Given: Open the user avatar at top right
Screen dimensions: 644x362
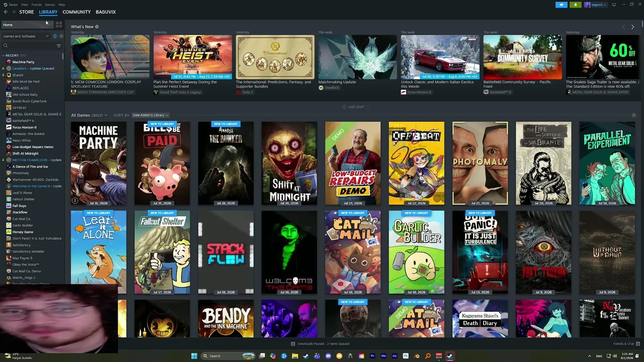Looking at the screenshot, I should (x=587, y=5).
